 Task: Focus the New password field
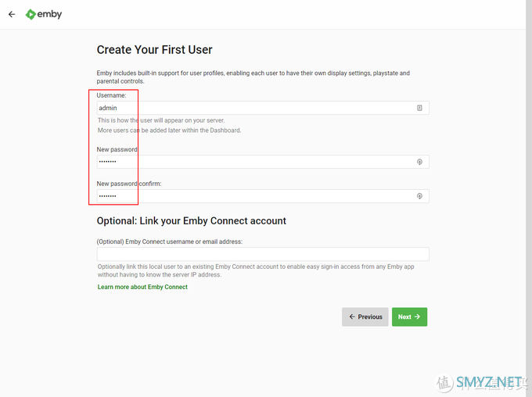[263, 162]
